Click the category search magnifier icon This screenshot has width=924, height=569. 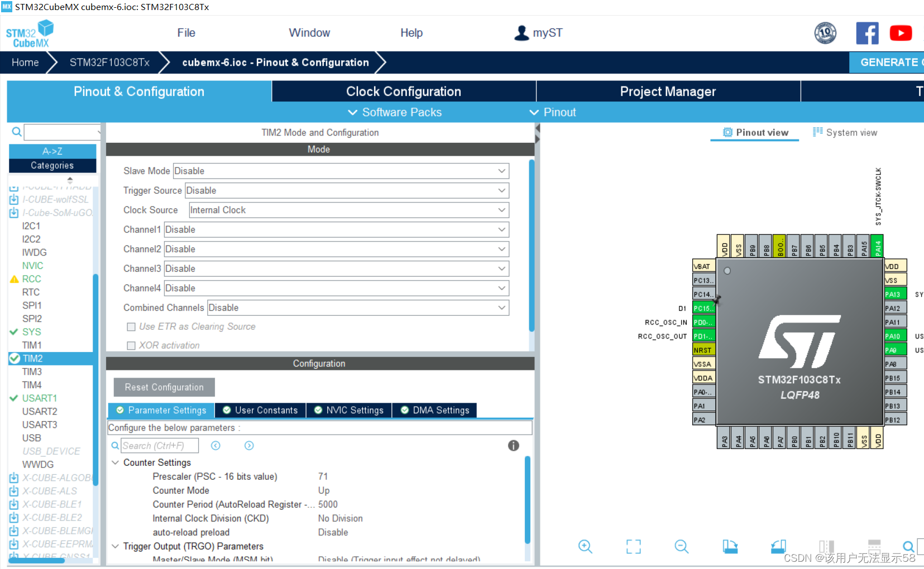17,132
